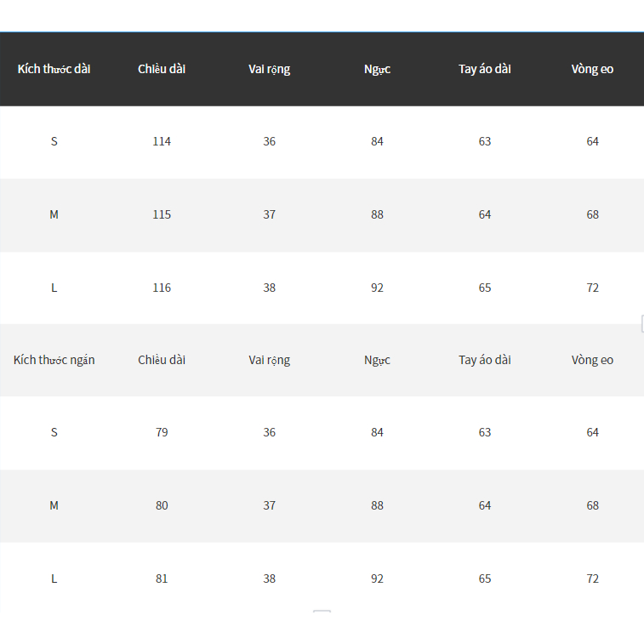Screen dimensions: 644x644
Task: Select the length value 114
Action: pyautogui.click(x=162, y=141)
